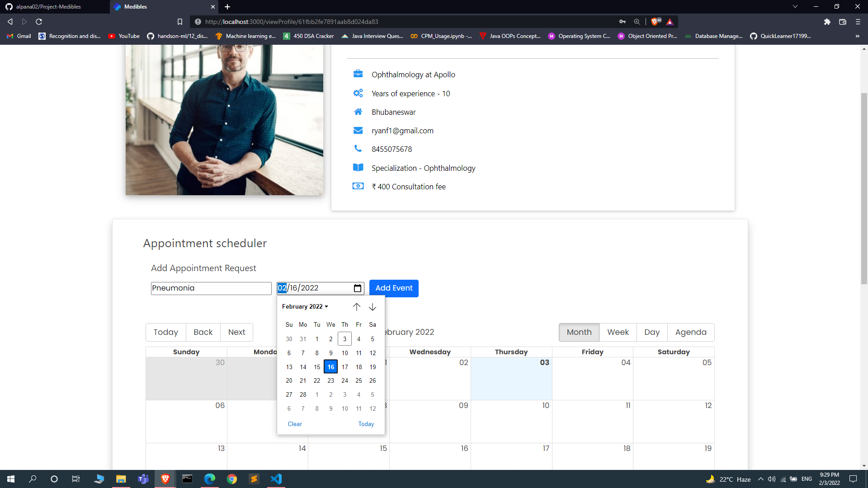Switch calendar to Agenda view
Image resolution: width=868 pixels, height=488 pixels.
pos(690,332)
